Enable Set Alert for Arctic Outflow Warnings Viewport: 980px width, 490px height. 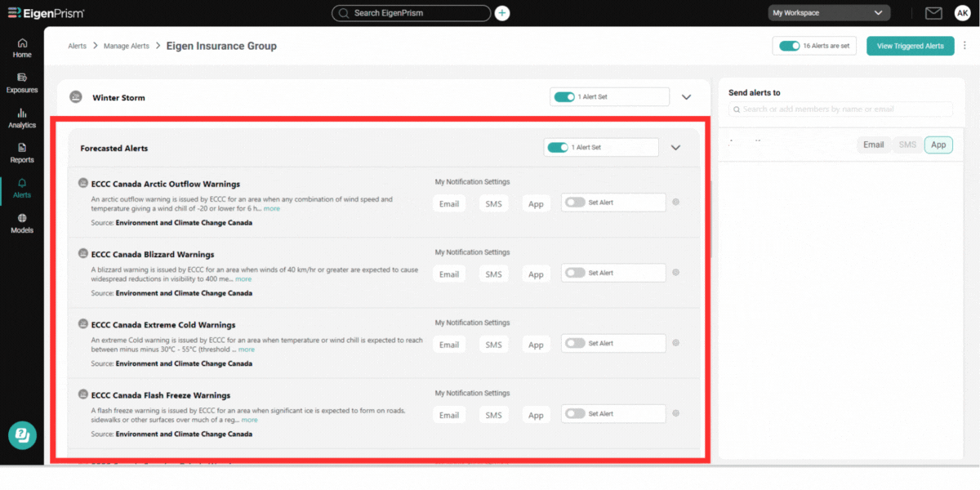(x=575, y=203)
